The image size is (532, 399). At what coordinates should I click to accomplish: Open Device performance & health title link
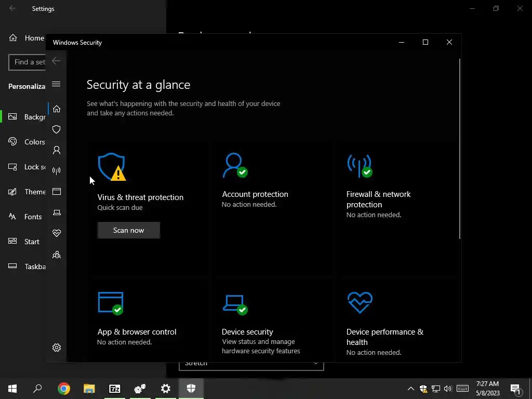point(385,337)
